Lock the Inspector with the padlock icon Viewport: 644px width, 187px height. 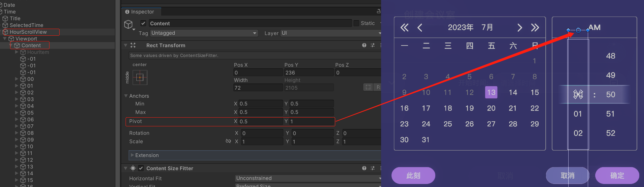coord(378,11)
